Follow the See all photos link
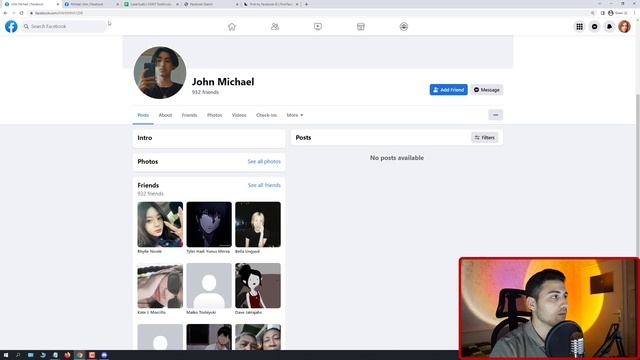This screenshot has height=360, width=640. coord(264,162)
